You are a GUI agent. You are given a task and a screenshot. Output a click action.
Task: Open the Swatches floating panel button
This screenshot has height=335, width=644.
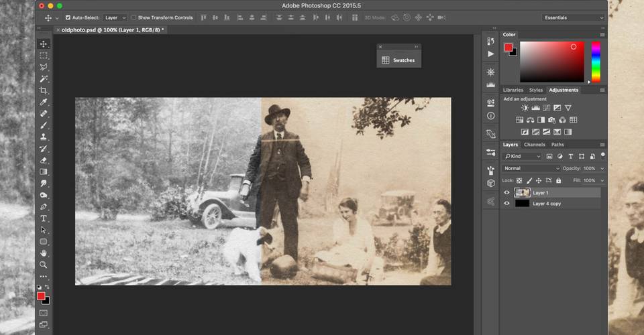tap(398, 60)
